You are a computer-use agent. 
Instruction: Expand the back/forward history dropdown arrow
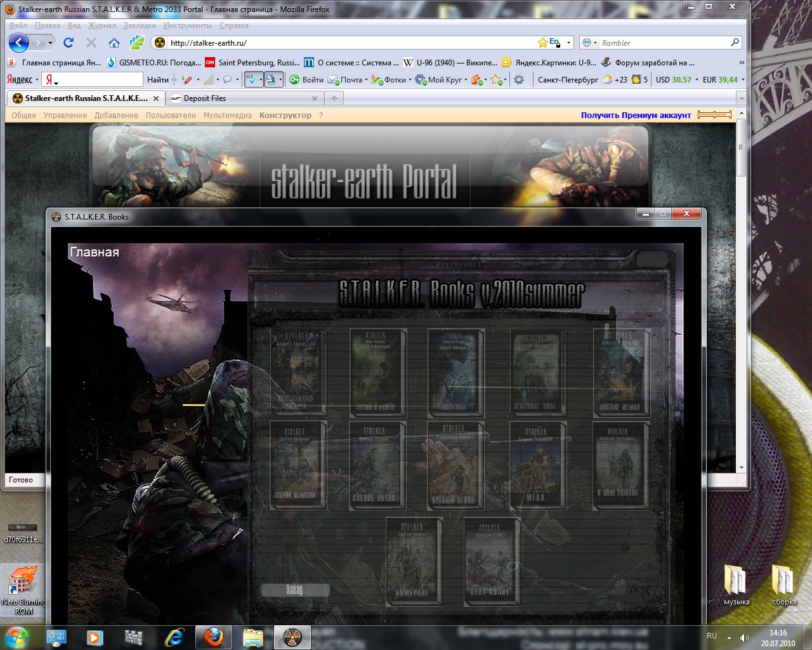[50, 43]
